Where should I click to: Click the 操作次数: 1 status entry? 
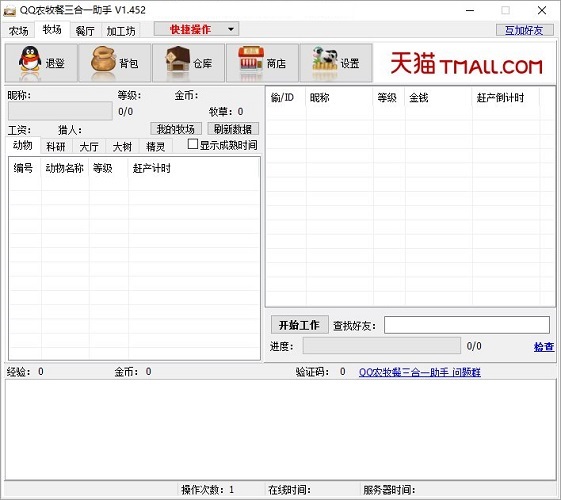208,490
